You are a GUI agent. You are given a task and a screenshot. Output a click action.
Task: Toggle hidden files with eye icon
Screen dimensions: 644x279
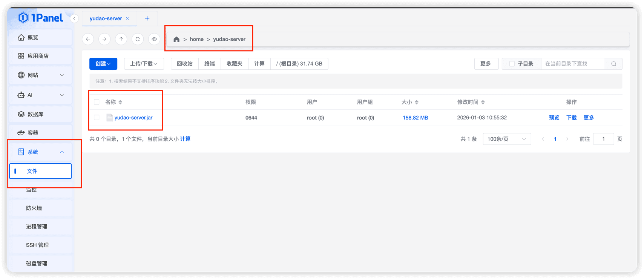[x=154, y=39]
